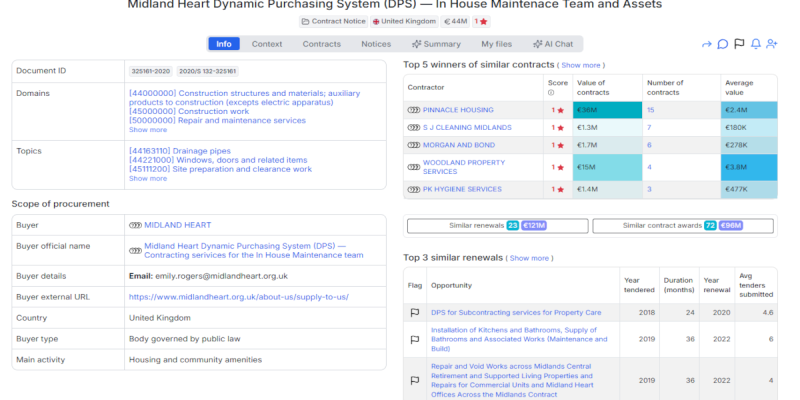Open the Context tab
This screenshot has width=800, height=400.
click(267, 44)
